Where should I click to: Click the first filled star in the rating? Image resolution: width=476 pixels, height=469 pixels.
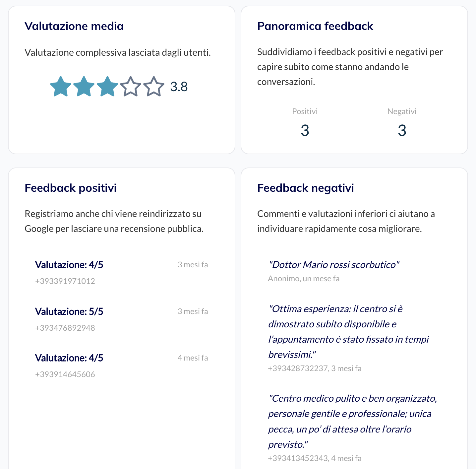tap(60, 87)
